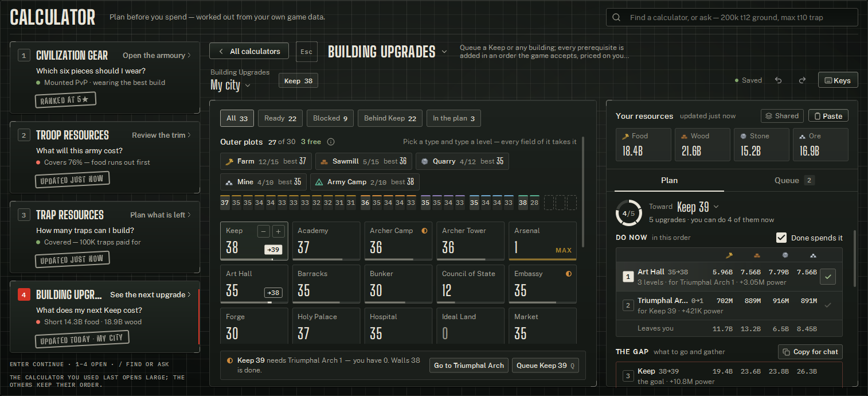Select the Mine plot type chip

[x=263, y=182]
